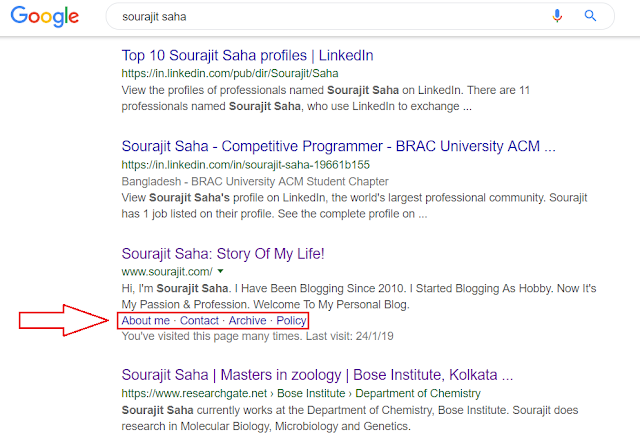This screenshot has height=434, width=640.
Task: Click the Google logo
Action: [x=46, y=18]
